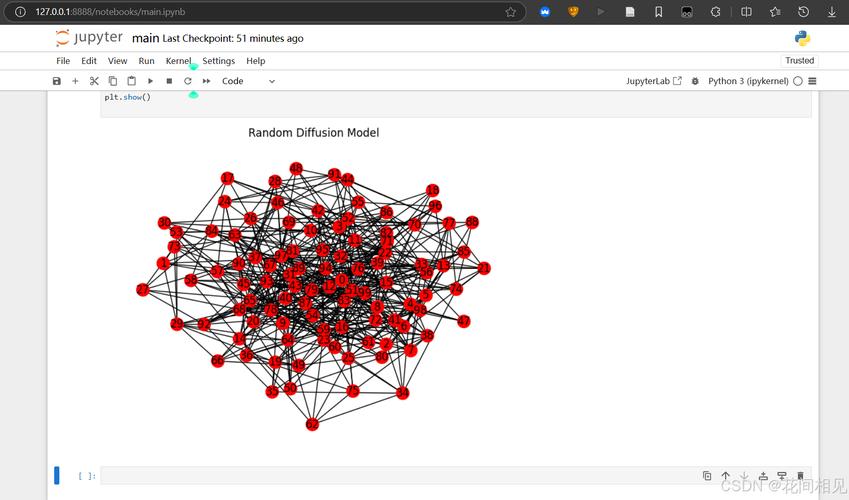This screenshot has height=500, width=849.
Task: Open browser extensions puzzle icon
Action: [x=715, y=11]
